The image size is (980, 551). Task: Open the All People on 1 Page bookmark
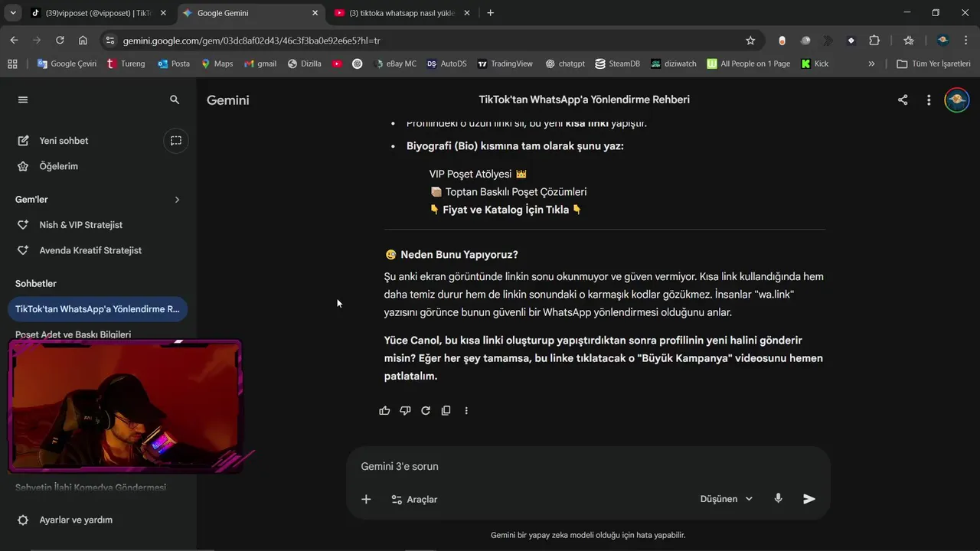(749, 64)
